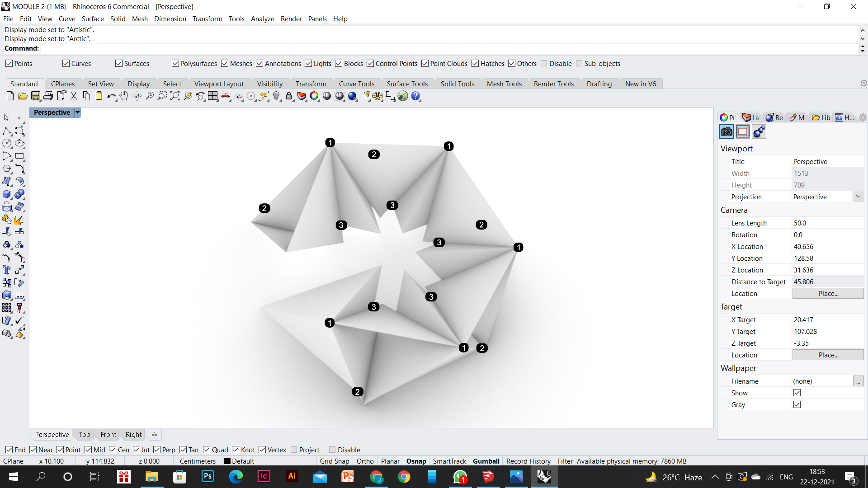Expand the Projection dropdown
Viewport: 868px width, 488px height.
(858, 197)
